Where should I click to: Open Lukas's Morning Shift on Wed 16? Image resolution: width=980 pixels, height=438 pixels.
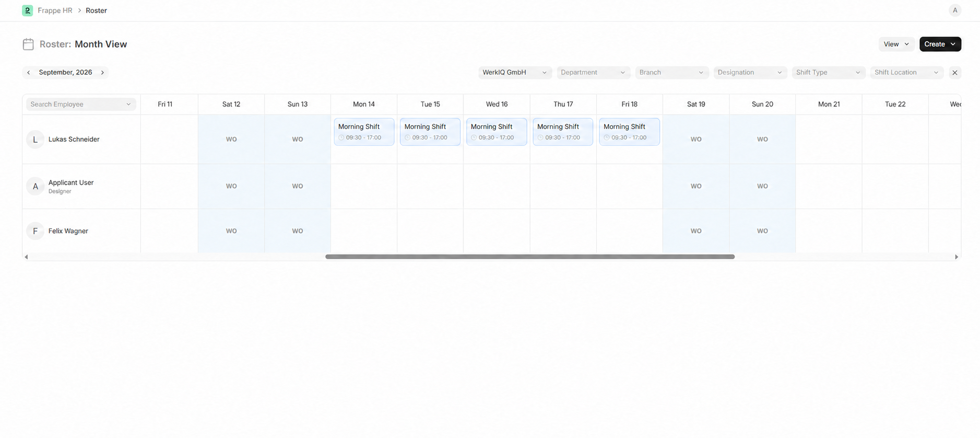click(x=497, y=132)
